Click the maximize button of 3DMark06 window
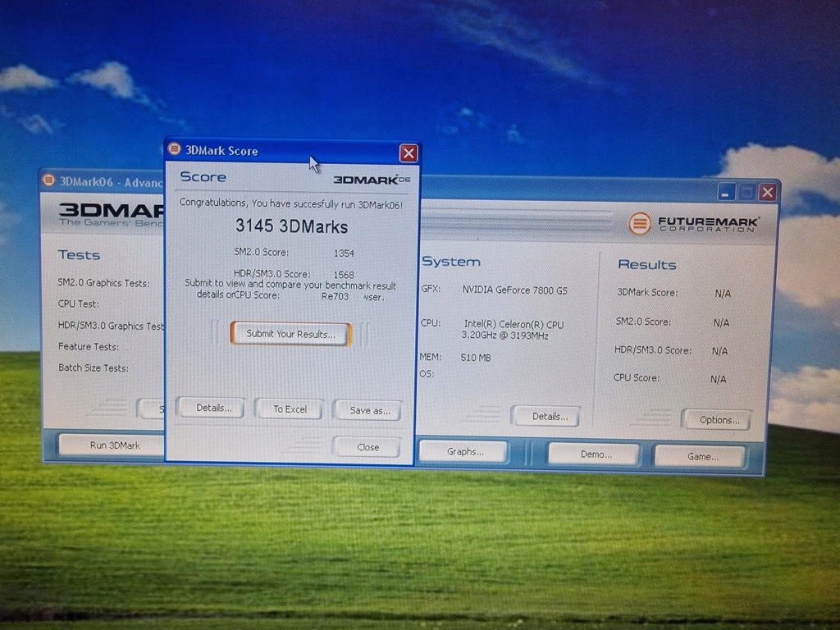The height and width of the screenshot is (630, 840). [x=746, y=192]
